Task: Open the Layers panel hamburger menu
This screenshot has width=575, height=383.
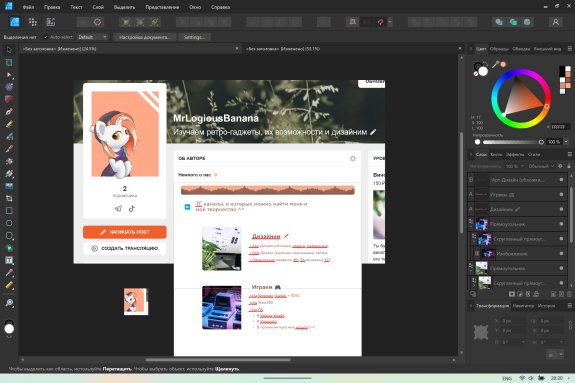Action: (569, 154)
